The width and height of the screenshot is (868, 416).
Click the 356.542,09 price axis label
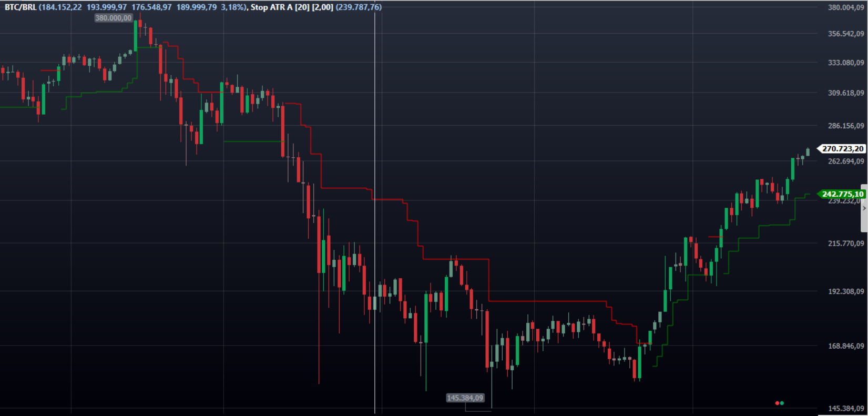pos(846,34)
